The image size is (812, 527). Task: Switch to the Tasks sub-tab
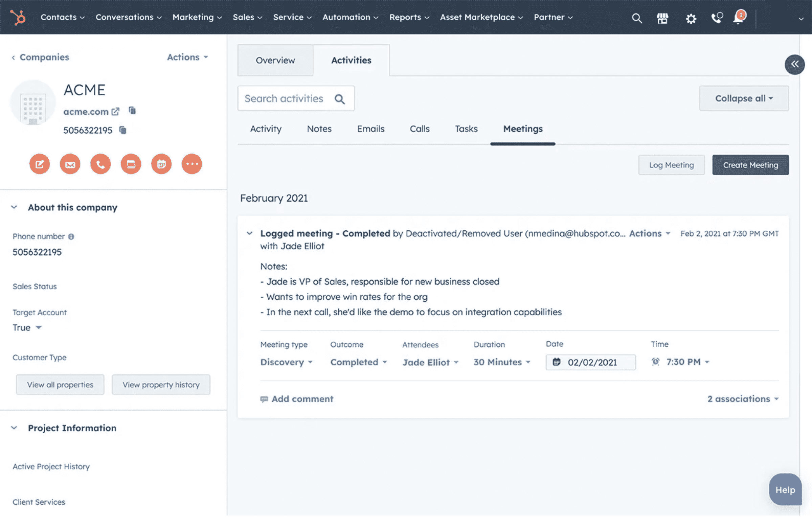(466, 129)
